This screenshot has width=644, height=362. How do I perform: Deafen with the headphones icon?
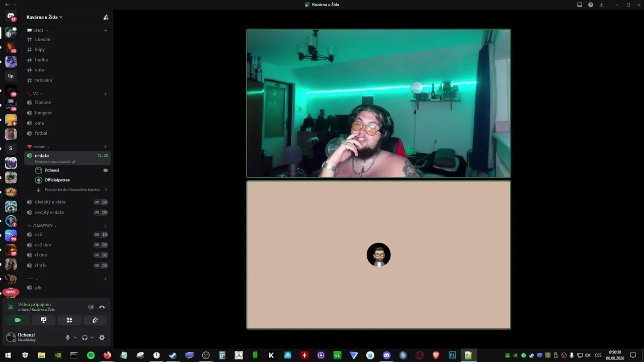coord(85,338)
